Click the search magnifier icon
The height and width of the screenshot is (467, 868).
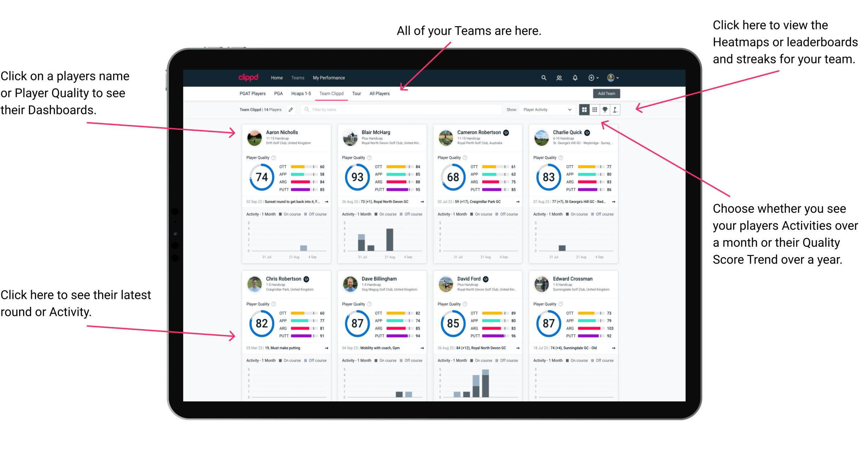click(x=543, y=78)
